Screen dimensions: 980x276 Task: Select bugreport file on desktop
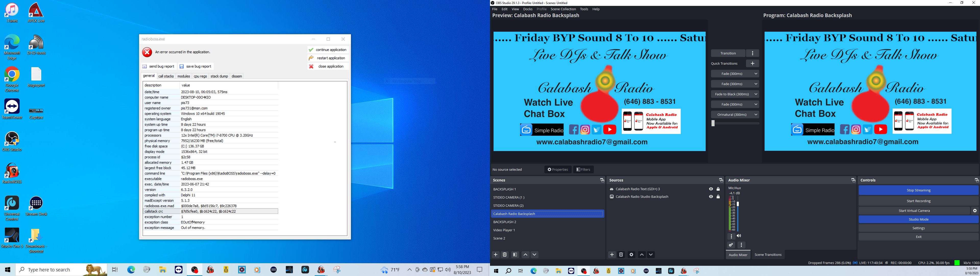coord(36,77)
